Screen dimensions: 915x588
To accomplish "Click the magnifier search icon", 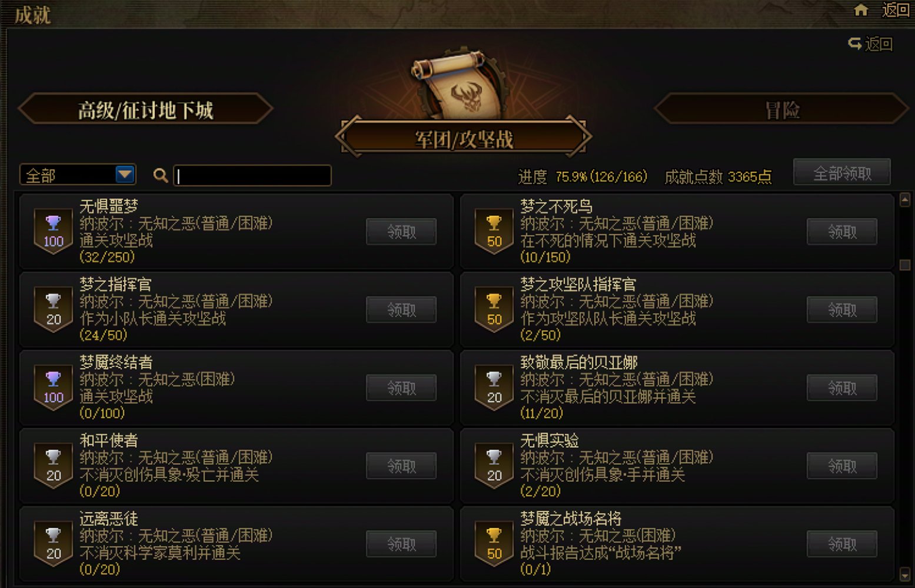I will pyautogui.click(x=160, y=175).
